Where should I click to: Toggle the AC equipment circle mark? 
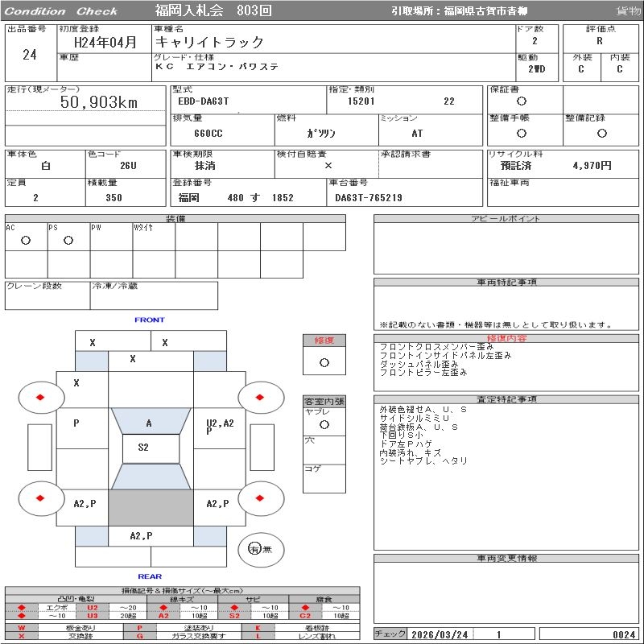click(x=26, y=241)
